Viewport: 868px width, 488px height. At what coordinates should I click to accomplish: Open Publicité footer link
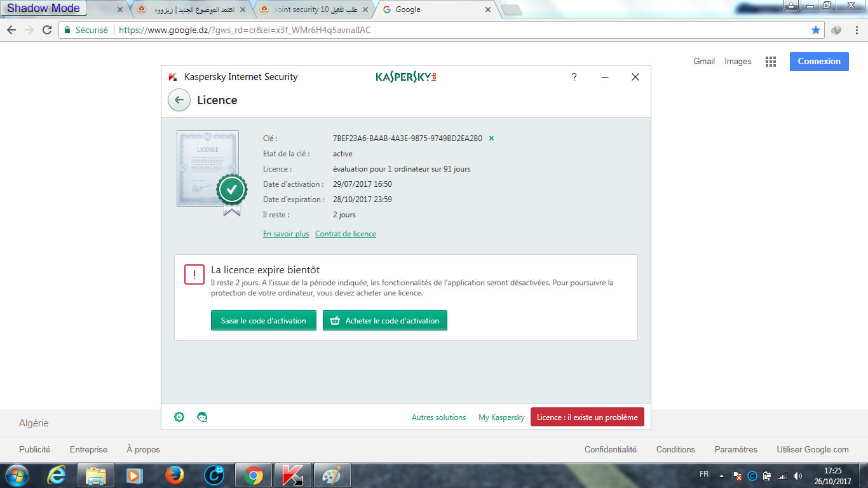point(34,449)
